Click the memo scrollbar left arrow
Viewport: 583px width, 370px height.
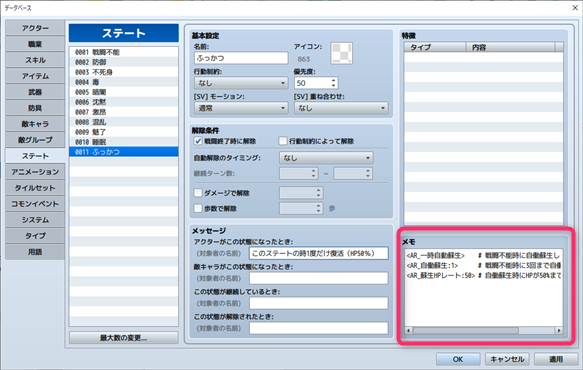pyautogui.click(x=409, y=331)
